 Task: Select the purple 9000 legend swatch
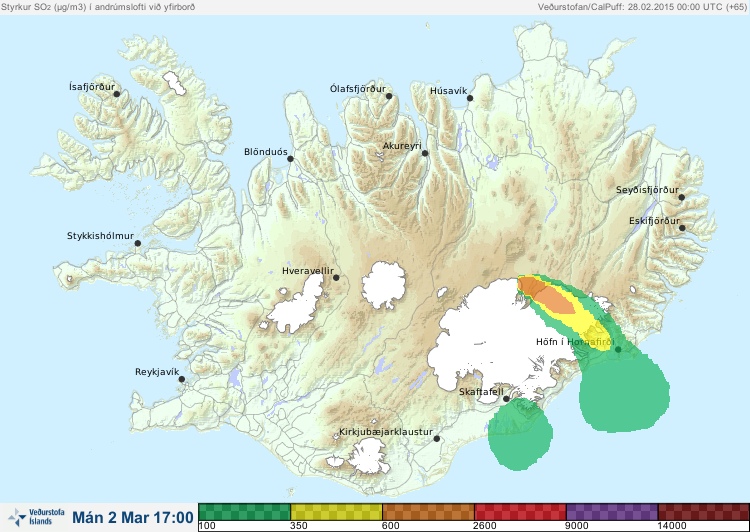click(612, 512)
